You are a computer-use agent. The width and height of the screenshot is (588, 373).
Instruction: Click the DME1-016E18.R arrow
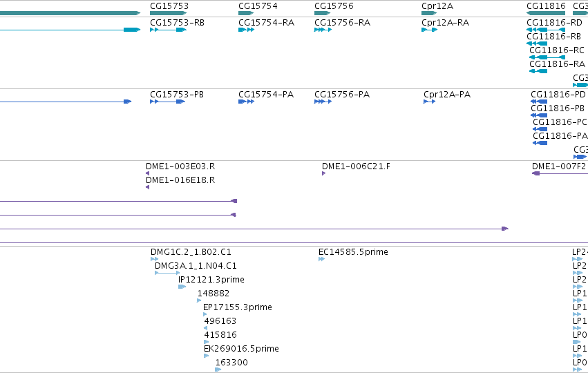click(147, 187)
